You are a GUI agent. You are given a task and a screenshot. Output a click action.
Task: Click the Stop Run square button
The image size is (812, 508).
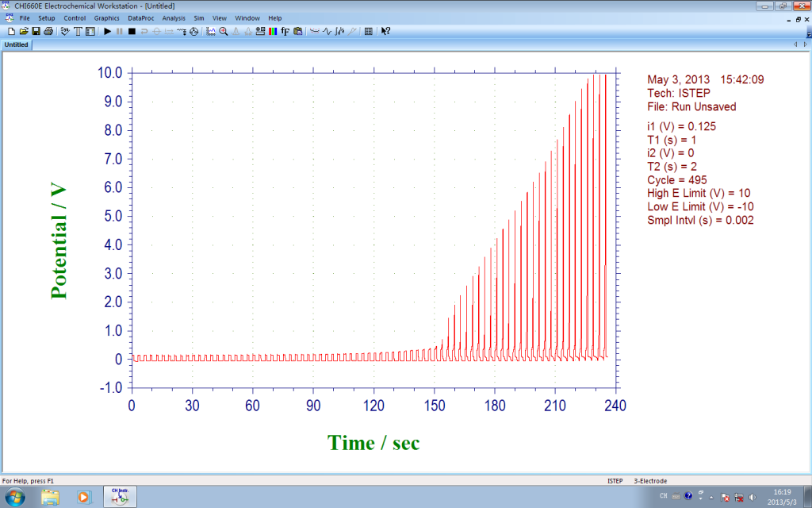(x=132, y=32)
